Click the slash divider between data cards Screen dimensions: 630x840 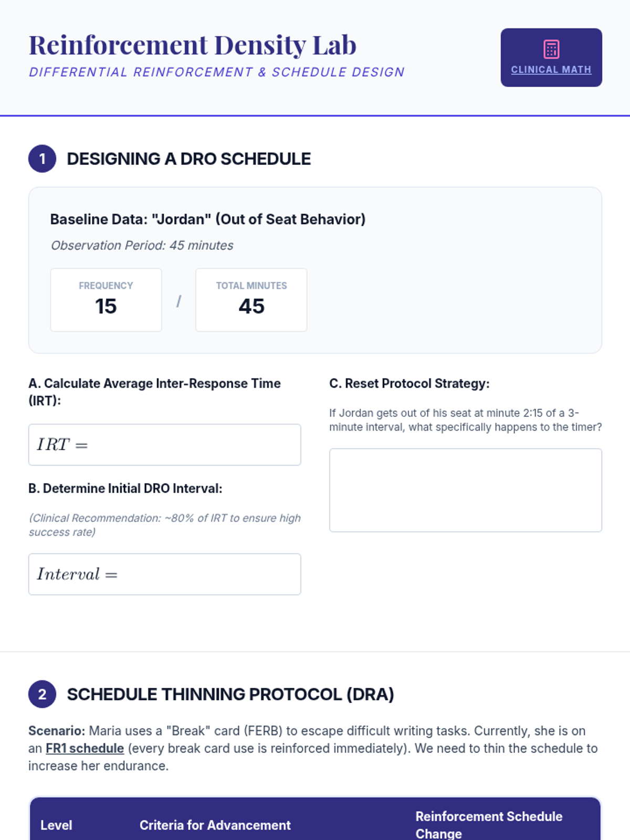point(178,301)
